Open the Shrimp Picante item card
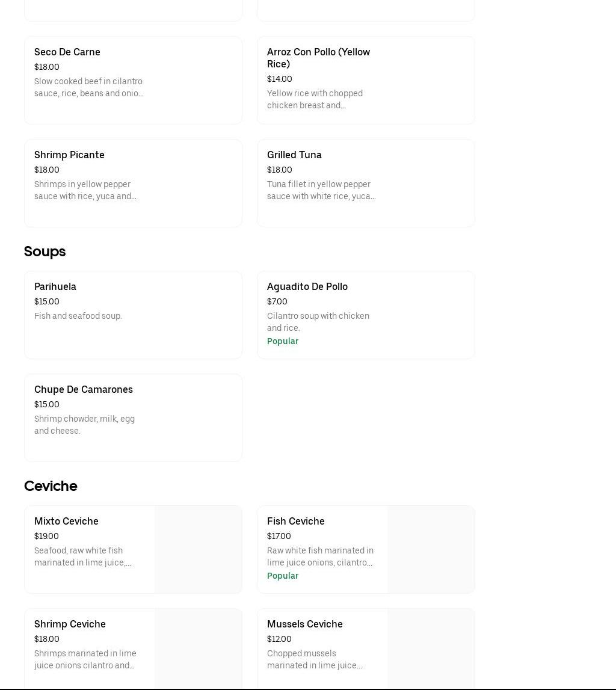Viewport: 616px width, 690px height. (x=133, y=183)
